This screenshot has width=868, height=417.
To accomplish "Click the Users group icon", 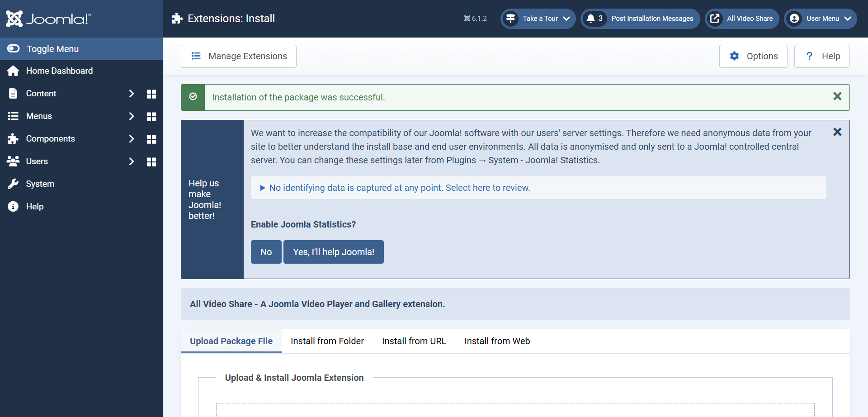I will coord(13,161).
